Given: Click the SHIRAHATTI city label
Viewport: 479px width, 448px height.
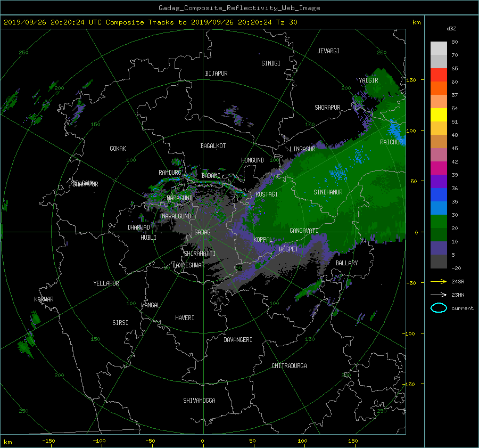Looking at the screenshot, I should coord(200,254).
